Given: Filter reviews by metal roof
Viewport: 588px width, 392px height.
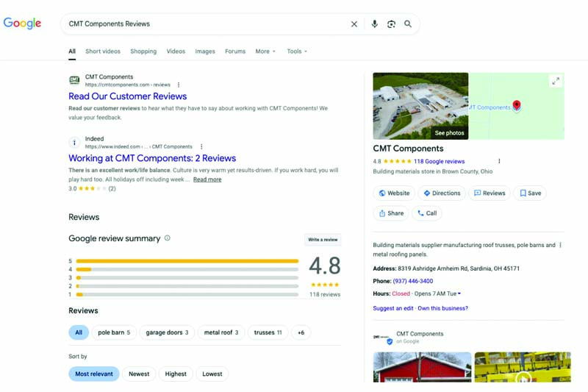Looking at the screenshot, I should click(x=221, y=332).
